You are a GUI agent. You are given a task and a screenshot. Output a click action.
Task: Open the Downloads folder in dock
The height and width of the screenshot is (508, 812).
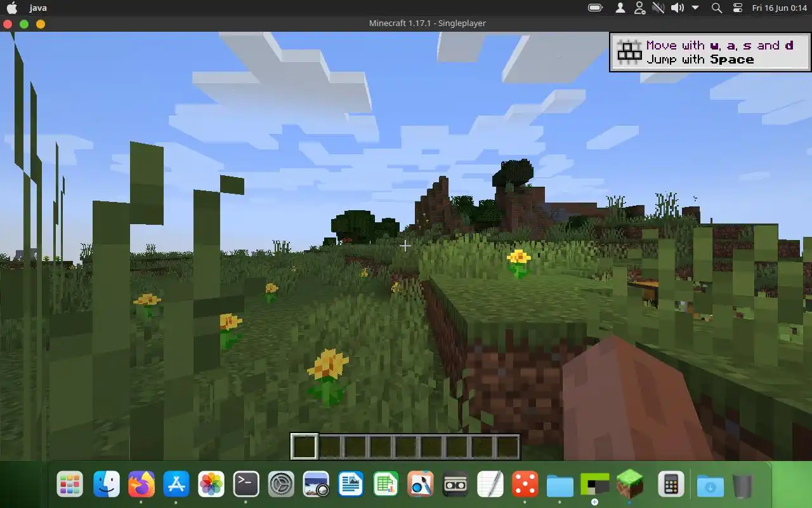click(x=710, y=485)
